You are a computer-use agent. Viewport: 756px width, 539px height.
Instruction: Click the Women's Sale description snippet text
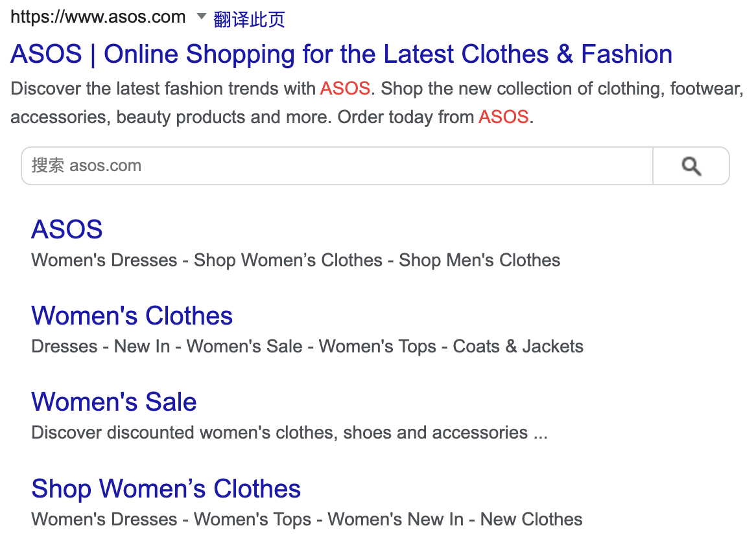pyautogui.click(x=289, y=433)
